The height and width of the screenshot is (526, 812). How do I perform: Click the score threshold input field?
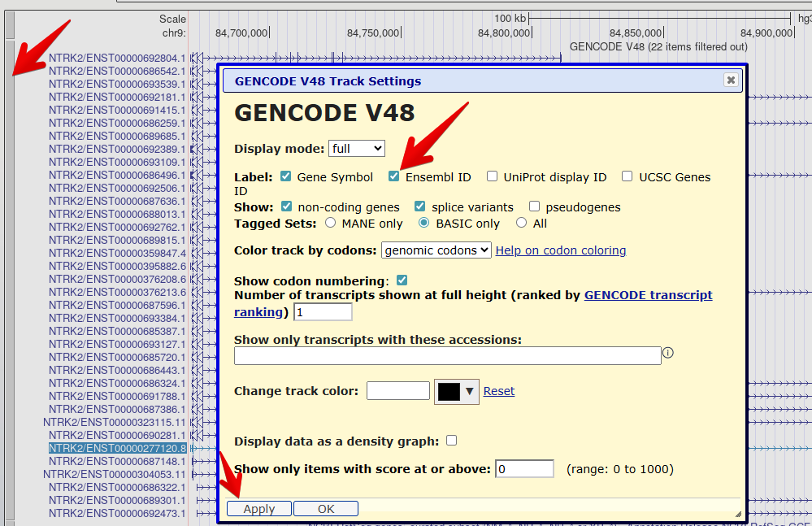click(524, 469)
